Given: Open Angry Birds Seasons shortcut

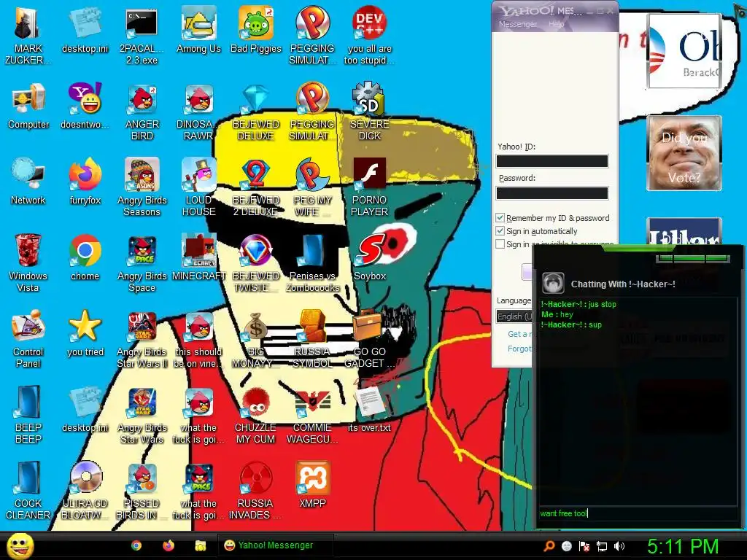Looking at the screenshot, I should pyautogui.click(x=142, y=187).
